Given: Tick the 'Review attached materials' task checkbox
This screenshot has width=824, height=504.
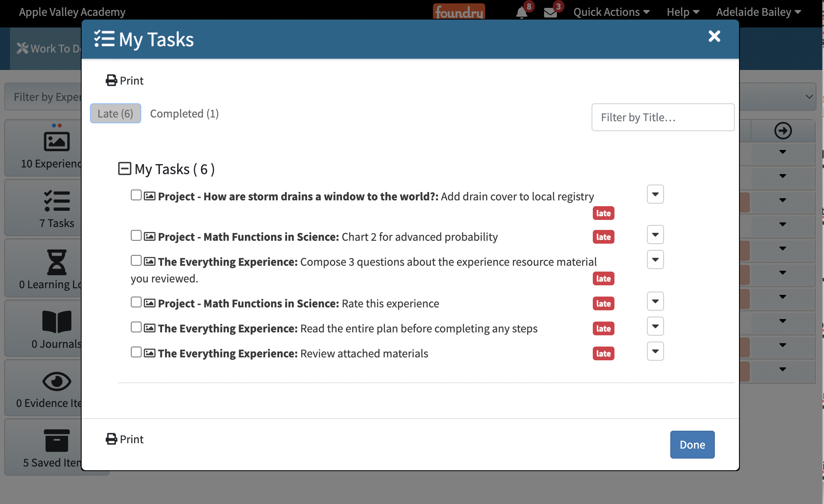Looking at the screenshot, I should 136,352.
